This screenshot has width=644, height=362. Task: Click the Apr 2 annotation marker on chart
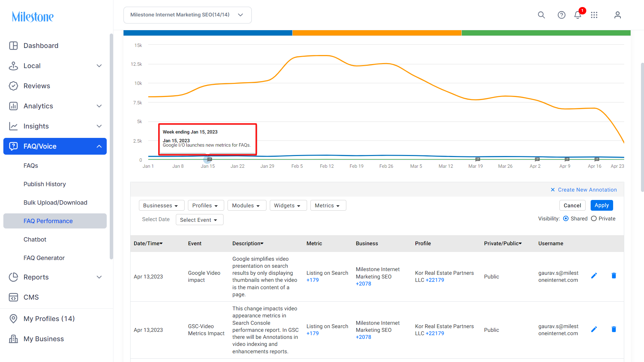click(x=537, y=159)
